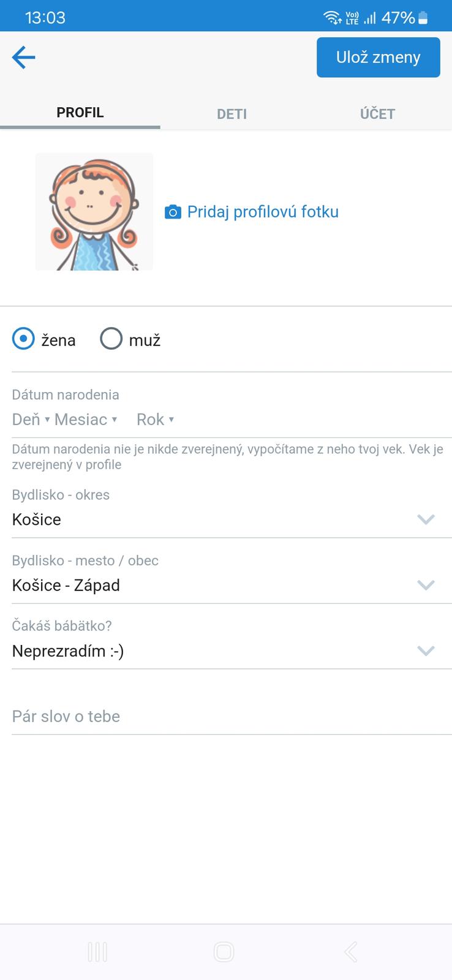Tap the Android system back icon
452x980 pixels.
[x=350, y=952]
